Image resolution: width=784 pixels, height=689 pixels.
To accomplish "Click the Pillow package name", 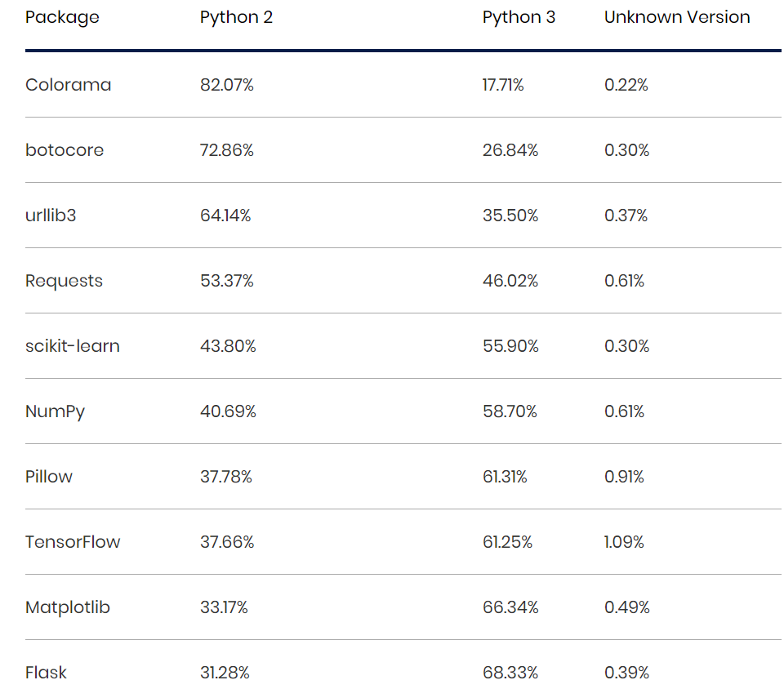I will point(48,477).
